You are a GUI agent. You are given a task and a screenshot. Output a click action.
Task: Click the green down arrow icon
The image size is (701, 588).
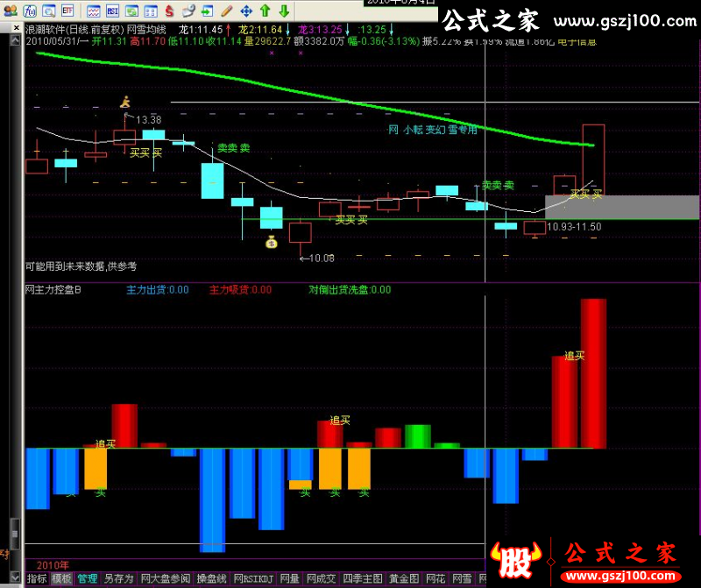point(284,11)
